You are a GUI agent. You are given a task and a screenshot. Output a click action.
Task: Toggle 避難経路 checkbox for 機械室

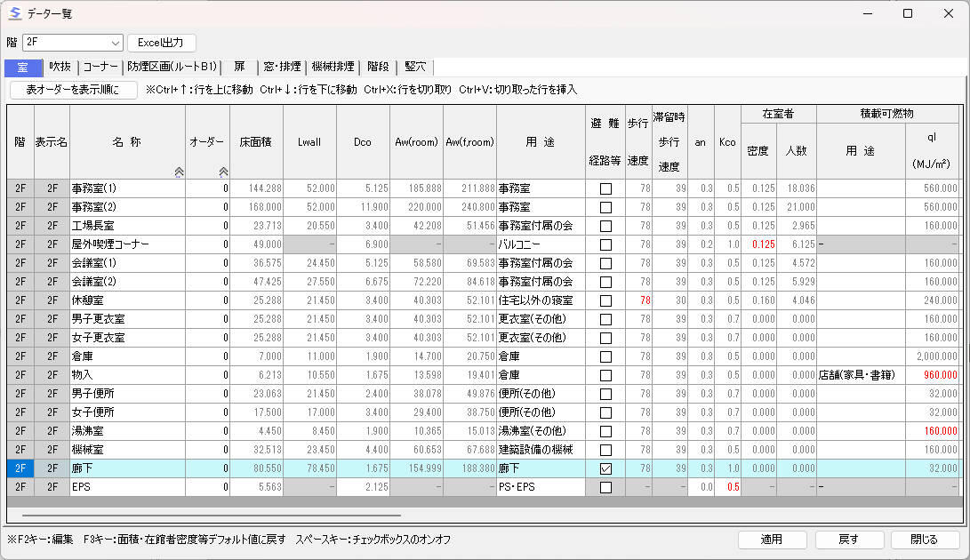point(605,450)
